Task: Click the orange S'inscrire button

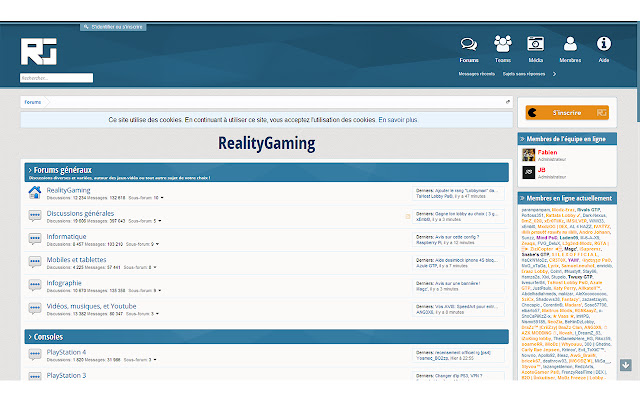Action: click(x=567, y=113)
